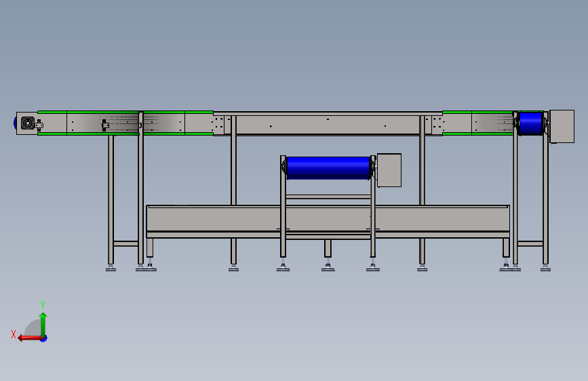
Task: Click the red X-axis arrow of the triad
Action: pyautogui.click(x=30, y=338)
